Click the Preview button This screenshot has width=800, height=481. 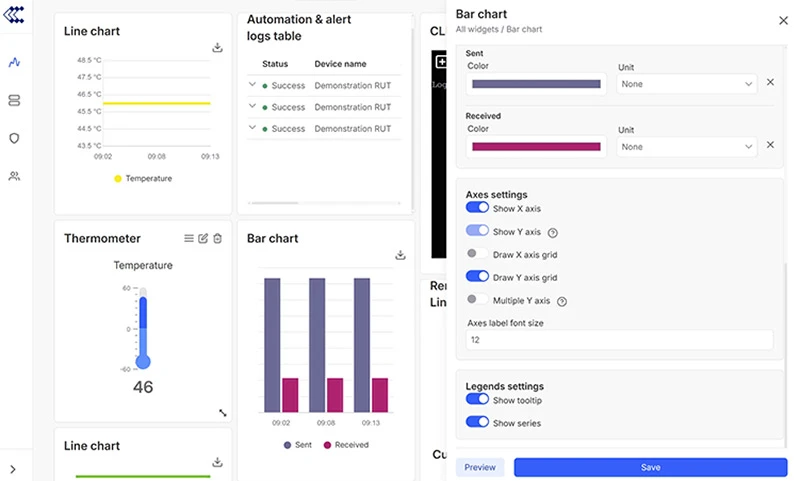pyautogui.click(x=480, y=467)
